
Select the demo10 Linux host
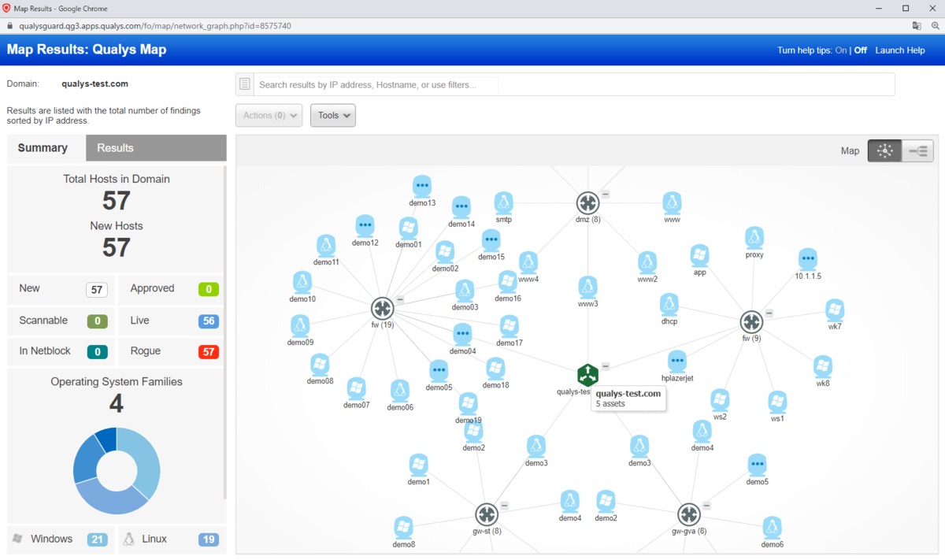tap(301, 282)
